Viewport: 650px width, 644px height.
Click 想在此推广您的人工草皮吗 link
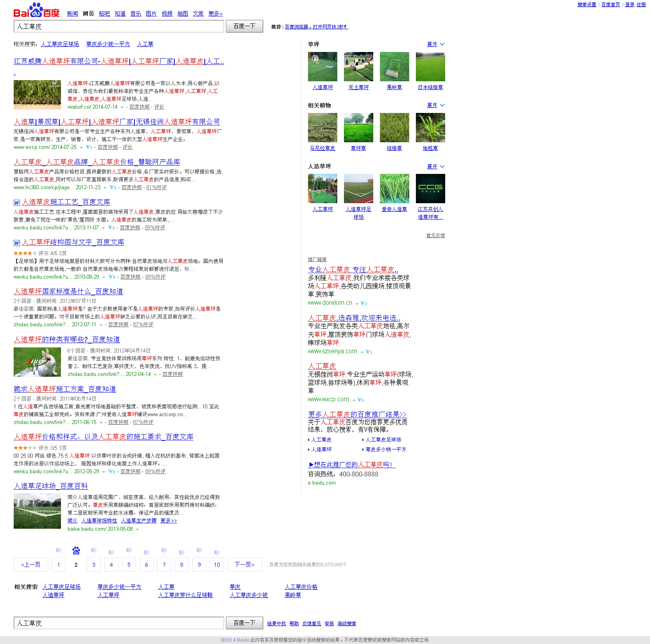coord(352,465)
